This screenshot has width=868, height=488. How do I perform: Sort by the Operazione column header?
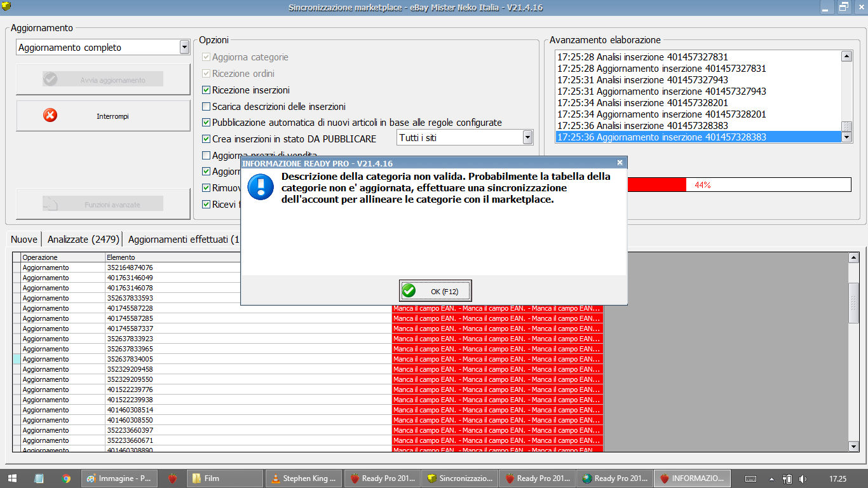[64, 257]
